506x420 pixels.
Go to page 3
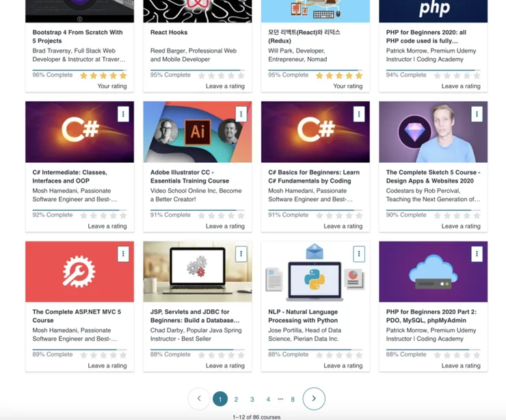252,399
